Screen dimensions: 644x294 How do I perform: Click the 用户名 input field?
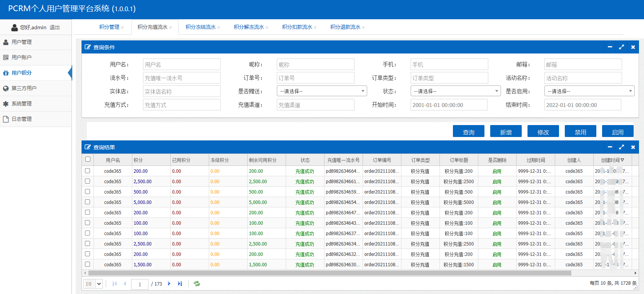[182, 64]
